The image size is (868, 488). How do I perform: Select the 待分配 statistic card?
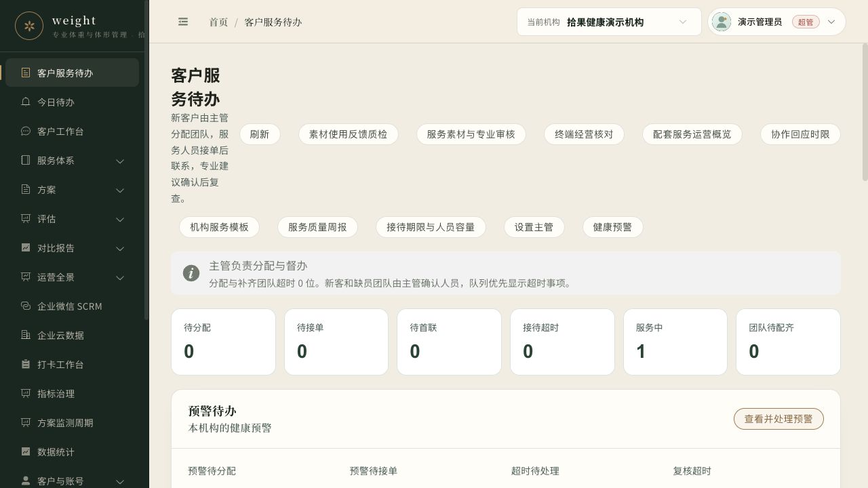223,342
